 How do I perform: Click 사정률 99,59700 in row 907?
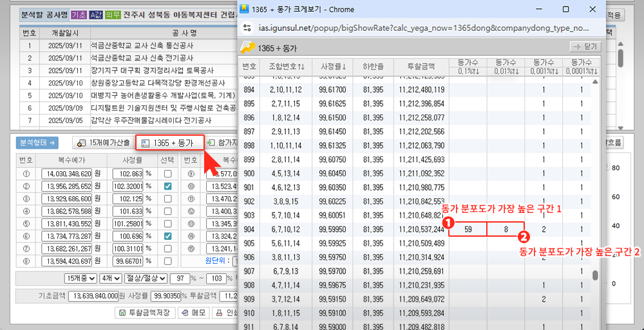(333, 271)
